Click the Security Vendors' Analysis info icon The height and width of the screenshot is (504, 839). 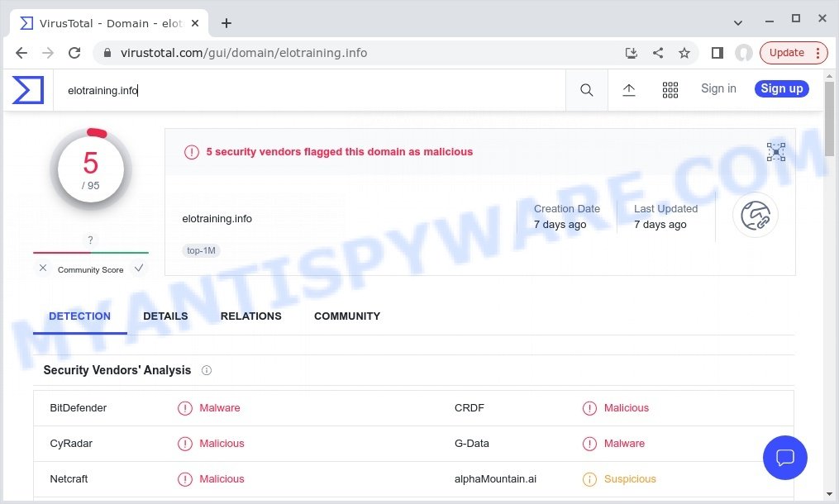pyautogui.click(x=207, y=370)
